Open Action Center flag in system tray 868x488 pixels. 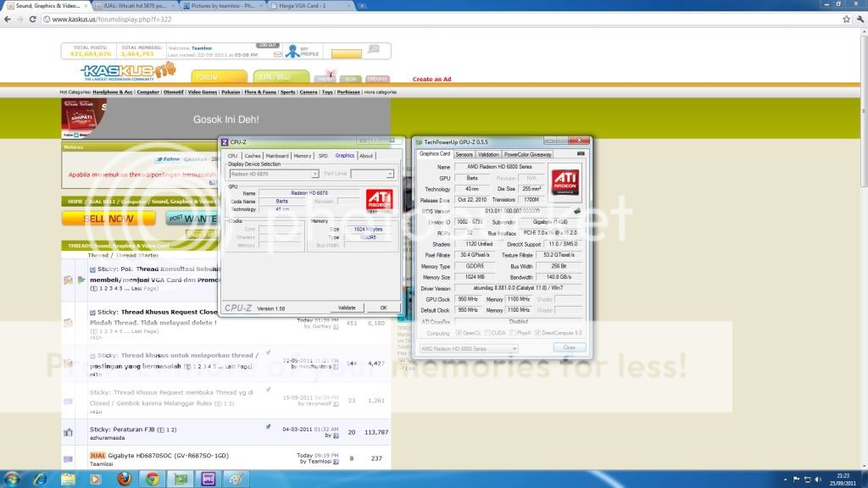tap(796, 480)
